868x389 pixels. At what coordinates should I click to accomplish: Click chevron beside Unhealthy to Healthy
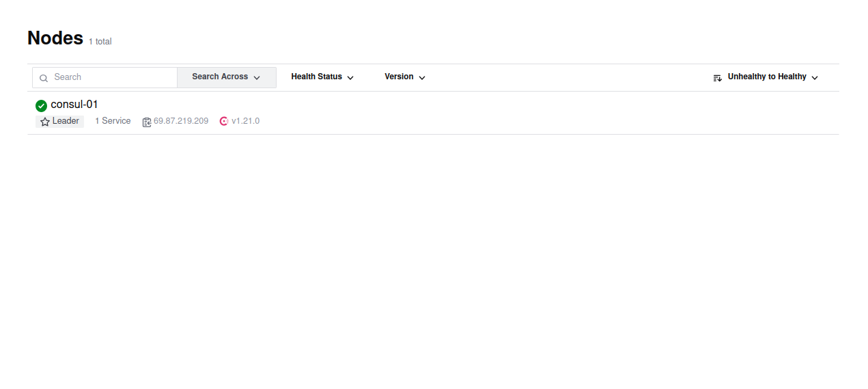tap(815, 78)
